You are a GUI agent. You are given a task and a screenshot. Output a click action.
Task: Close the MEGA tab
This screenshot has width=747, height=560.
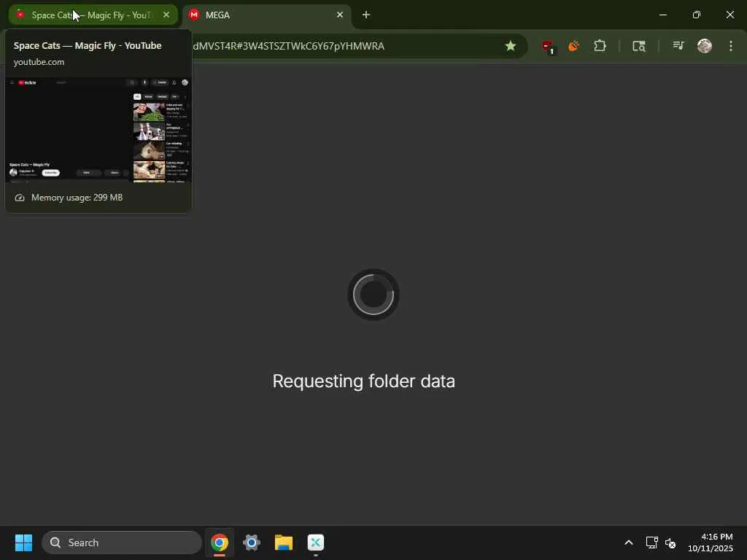click(340, 15)
